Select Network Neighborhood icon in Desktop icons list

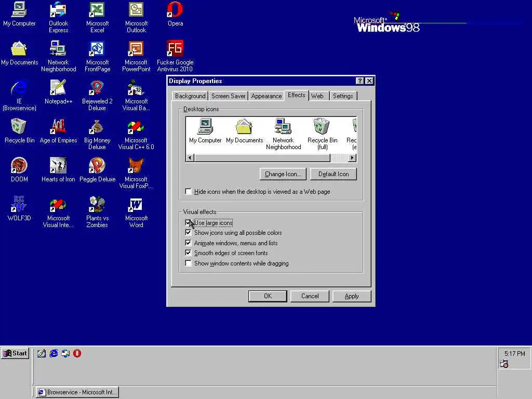[x=283, y=134]
